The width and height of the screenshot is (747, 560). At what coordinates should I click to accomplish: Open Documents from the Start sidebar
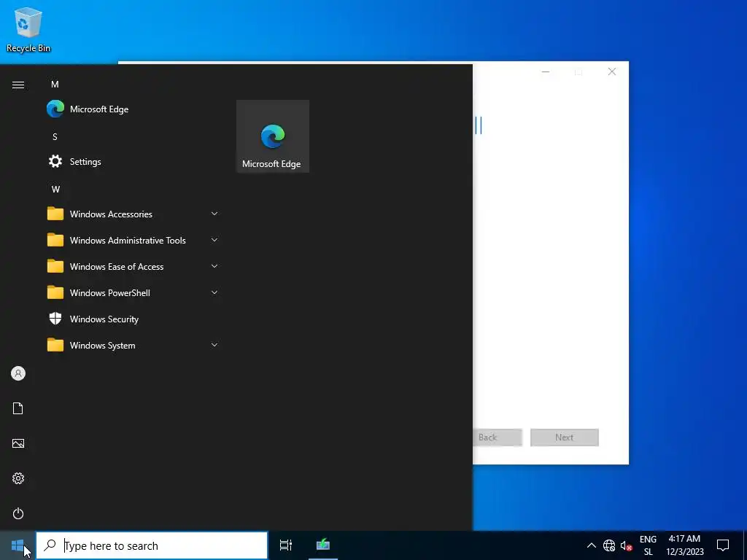tap(18, 408)
